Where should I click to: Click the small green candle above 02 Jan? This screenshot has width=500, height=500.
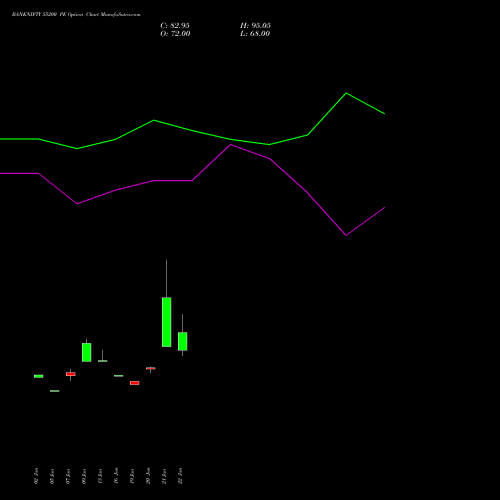click(x=39, y=376)
